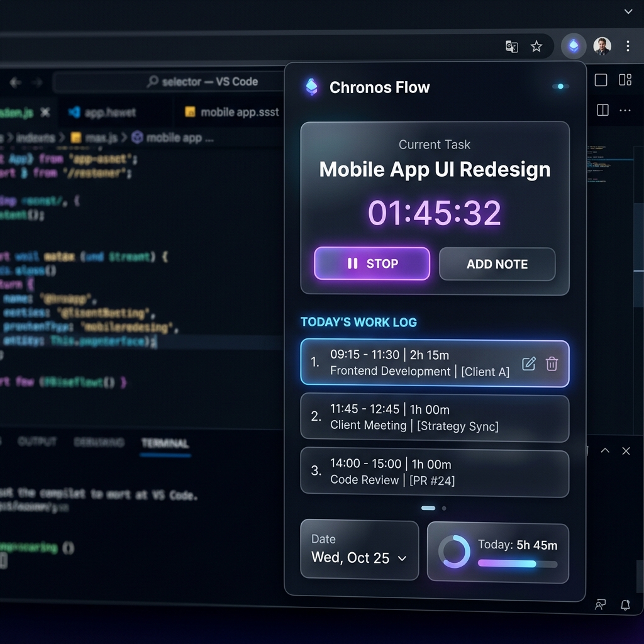Go forward with VS Code arrow
Screen dimensions: 644x644
(x=37, y=82)
